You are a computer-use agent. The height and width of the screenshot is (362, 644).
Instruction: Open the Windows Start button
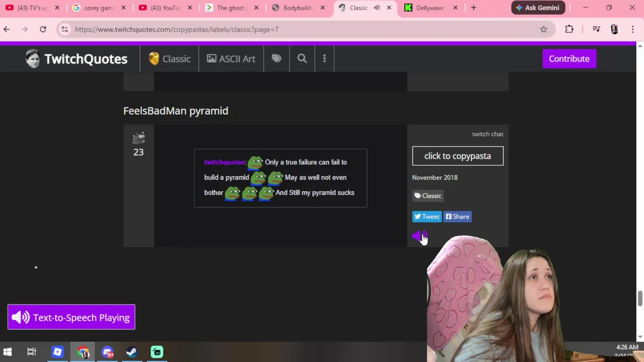coord(8,352)
